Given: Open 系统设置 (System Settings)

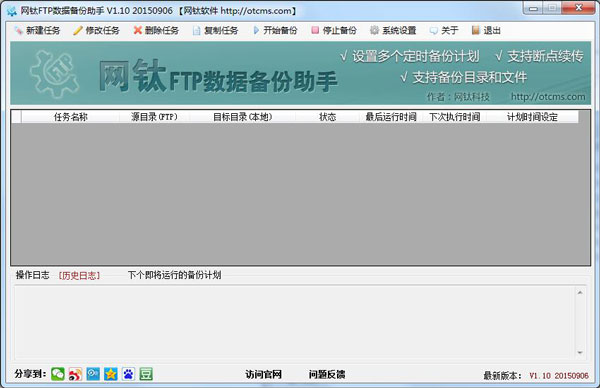Looking at the screenshot, I should [393, 30].
